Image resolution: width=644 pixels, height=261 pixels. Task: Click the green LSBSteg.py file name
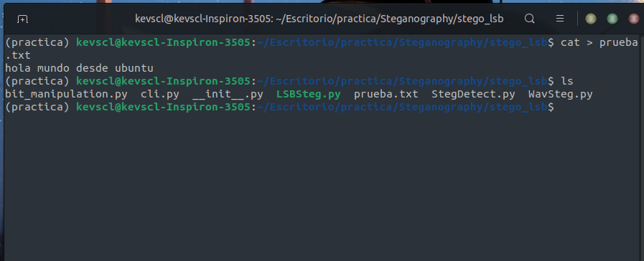pos(309,95)
